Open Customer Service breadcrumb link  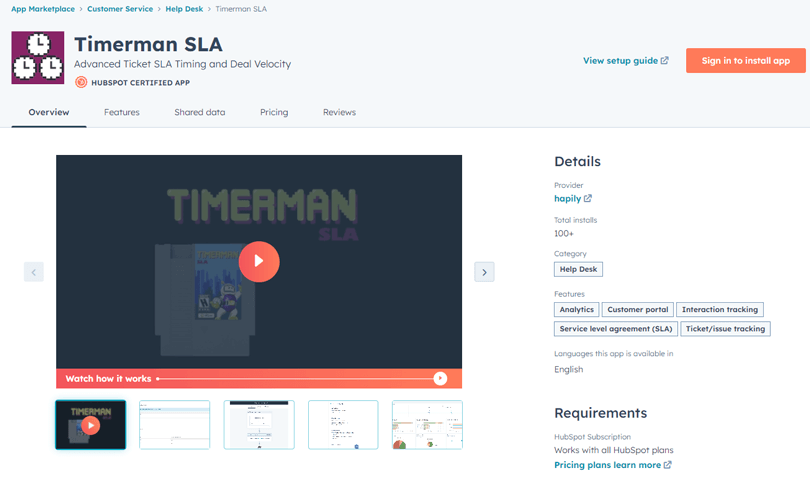[x=120, y=9]
